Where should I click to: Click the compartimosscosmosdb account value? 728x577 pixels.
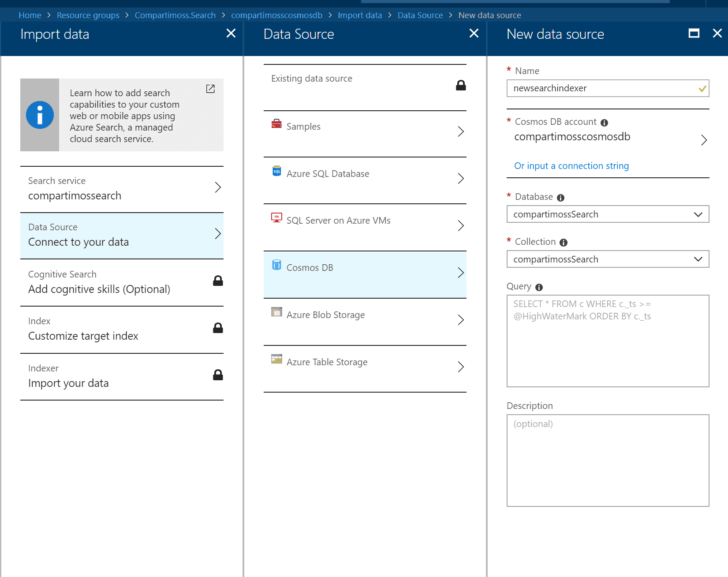tap(572, 137)
